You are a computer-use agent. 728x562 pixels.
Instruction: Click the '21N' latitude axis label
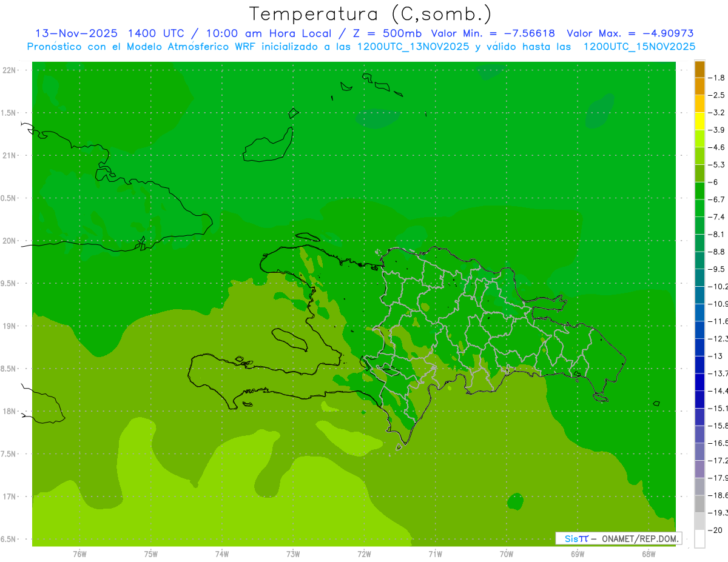pyautogui.click(x=9, y=155)
